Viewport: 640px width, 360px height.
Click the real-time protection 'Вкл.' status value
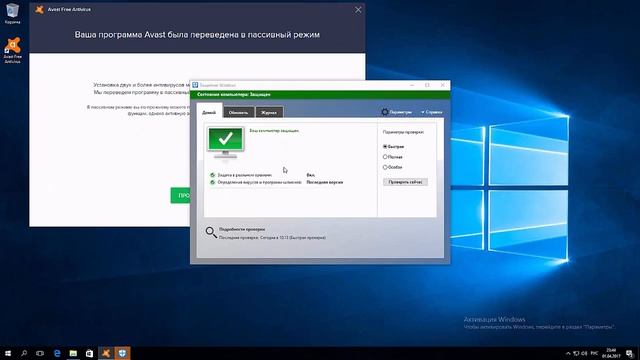click(311, 175)
